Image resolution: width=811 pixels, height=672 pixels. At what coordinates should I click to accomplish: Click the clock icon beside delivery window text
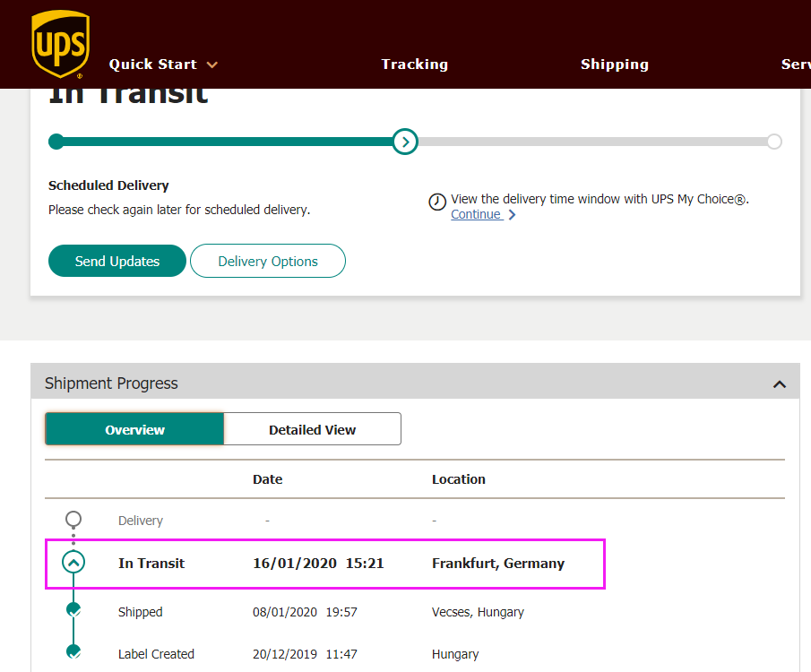pyautogui.click(x=437, y=202)
